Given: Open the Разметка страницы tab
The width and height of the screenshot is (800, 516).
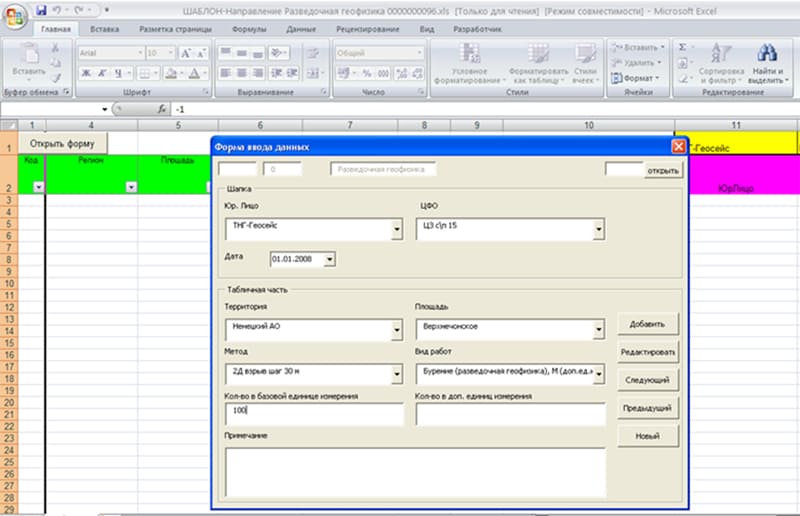Looking at the screenshot, I should (176, 30).
